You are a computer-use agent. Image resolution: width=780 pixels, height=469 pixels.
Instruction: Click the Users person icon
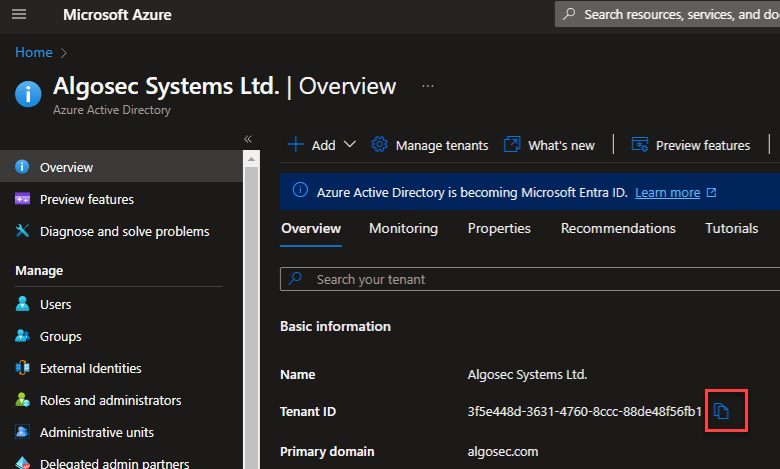[22, 304]
